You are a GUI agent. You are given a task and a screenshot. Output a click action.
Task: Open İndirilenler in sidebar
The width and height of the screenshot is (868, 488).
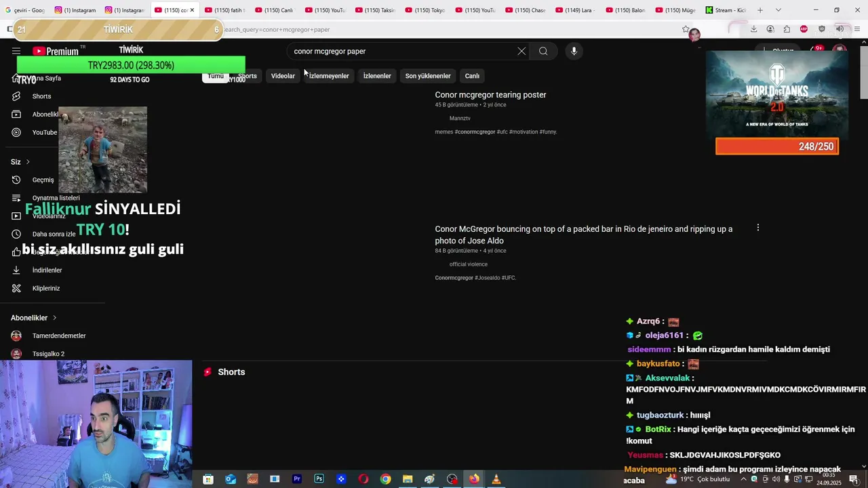coord(47,270)
